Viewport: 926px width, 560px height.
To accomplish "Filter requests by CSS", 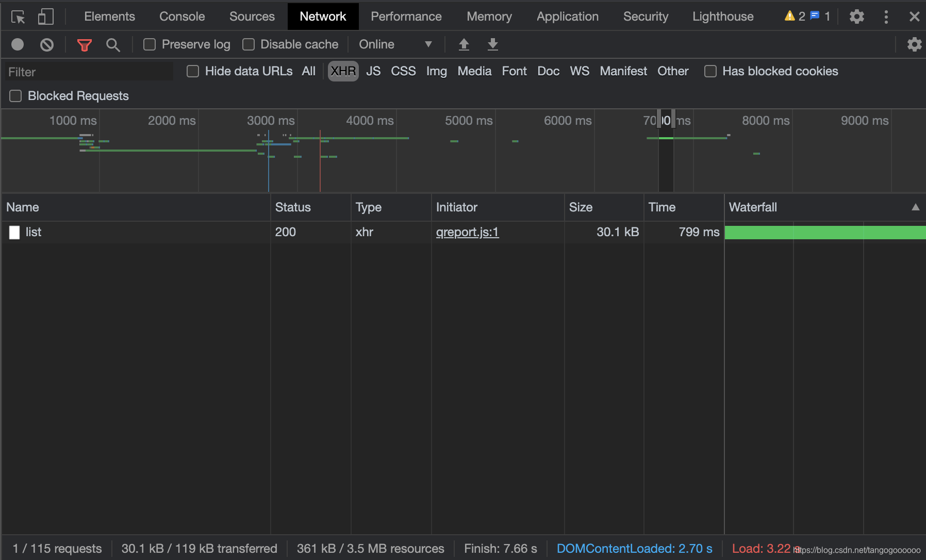I will pyautogui.click(x=403, y=71).
